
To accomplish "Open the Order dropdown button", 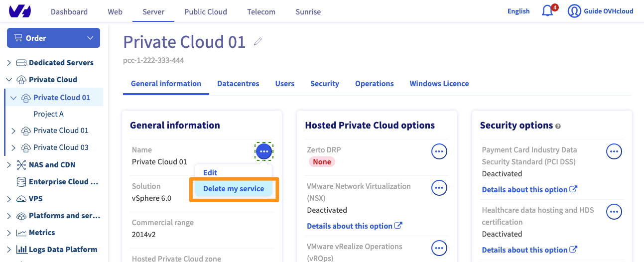I will click(x=53, y=38).
